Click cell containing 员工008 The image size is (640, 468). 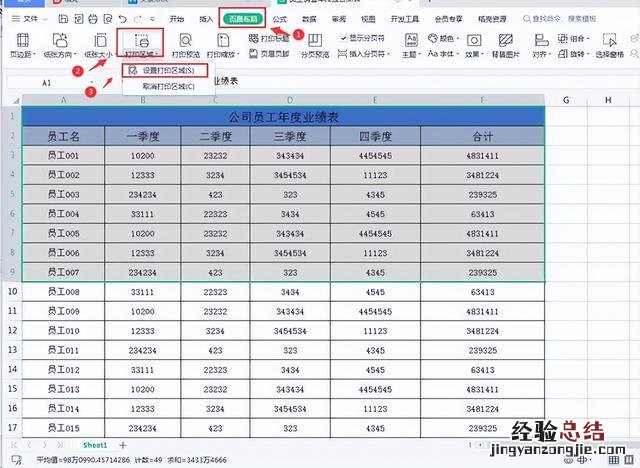pyautogui.click(x=63, y=292)
